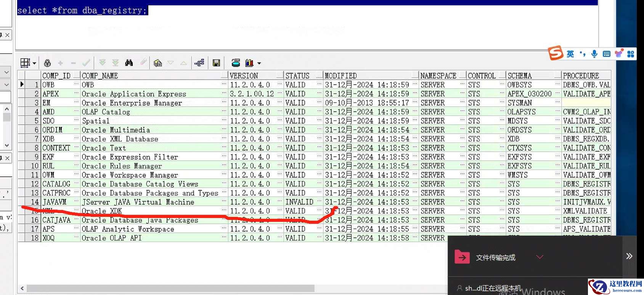Screen dimensions: 644x295
Task: Click the microphone voice input icon
Action: [x=594, y=54]
